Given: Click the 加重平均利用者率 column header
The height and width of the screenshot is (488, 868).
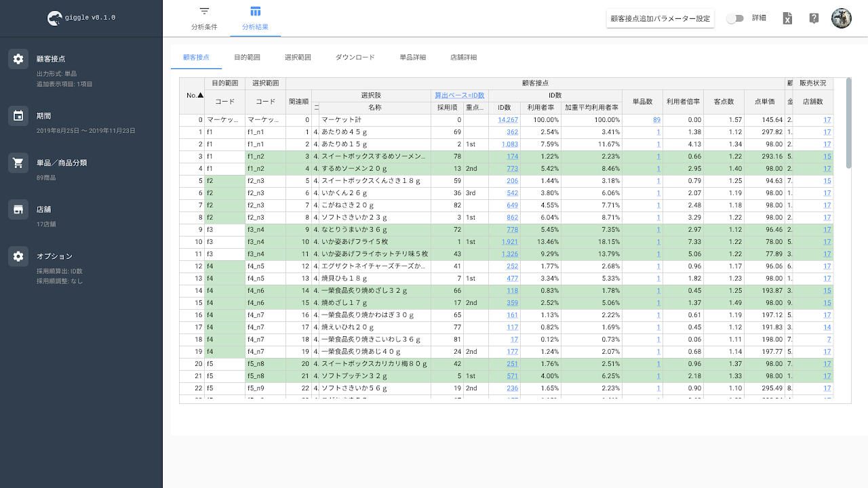Looking at the screenshot, I should [x=591, y=108].
